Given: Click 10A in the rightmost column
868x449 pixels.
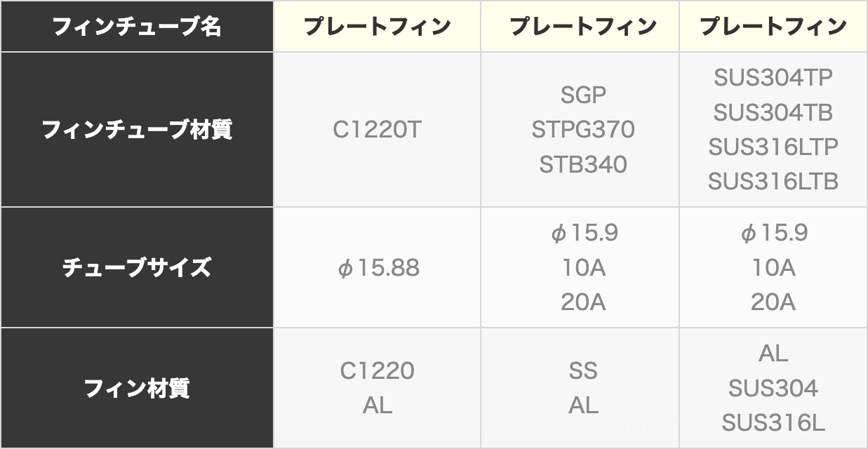Looking at the screenshot, I should pos(773,267).
